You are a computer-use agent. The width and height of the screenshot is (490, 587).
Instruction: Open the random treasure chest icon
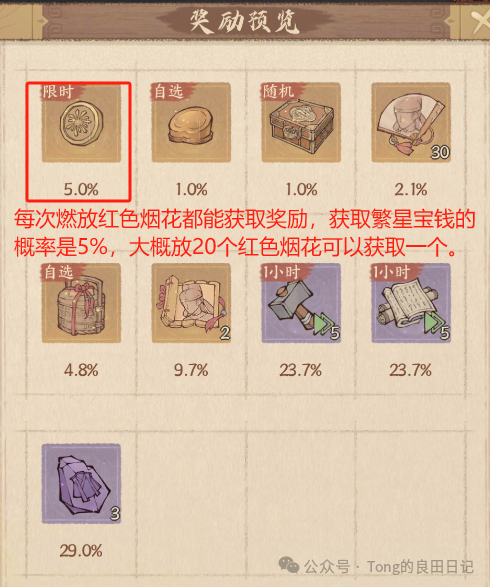[301, 123]
